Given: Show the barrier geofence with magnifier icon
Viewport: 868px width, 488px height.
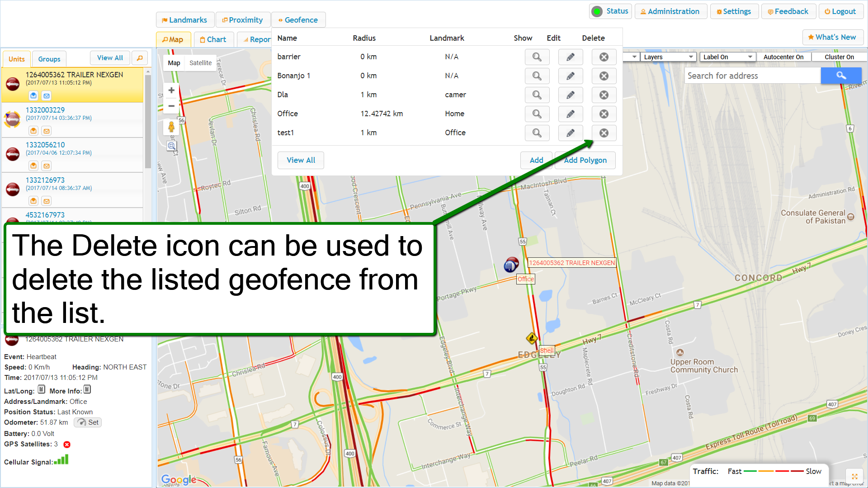Looking at the screenshot, I should pyautogui.click(x=537, y=57).
